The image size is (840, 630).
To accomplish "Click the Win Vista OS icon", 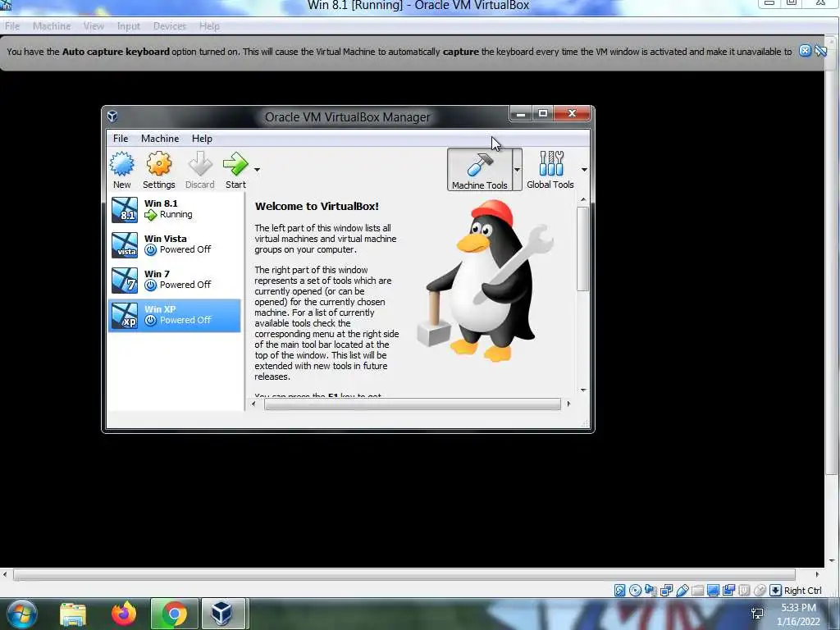I will pos(125,245).
